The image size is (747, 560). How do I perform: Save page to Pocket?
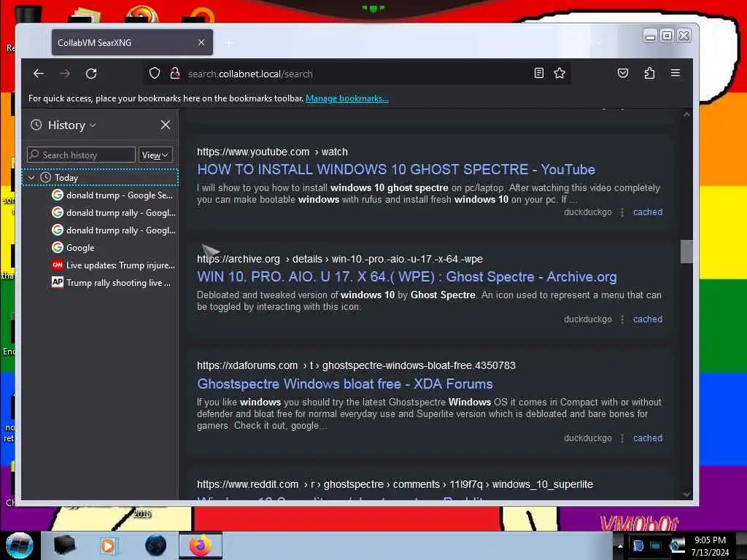(x=623, y=74)
